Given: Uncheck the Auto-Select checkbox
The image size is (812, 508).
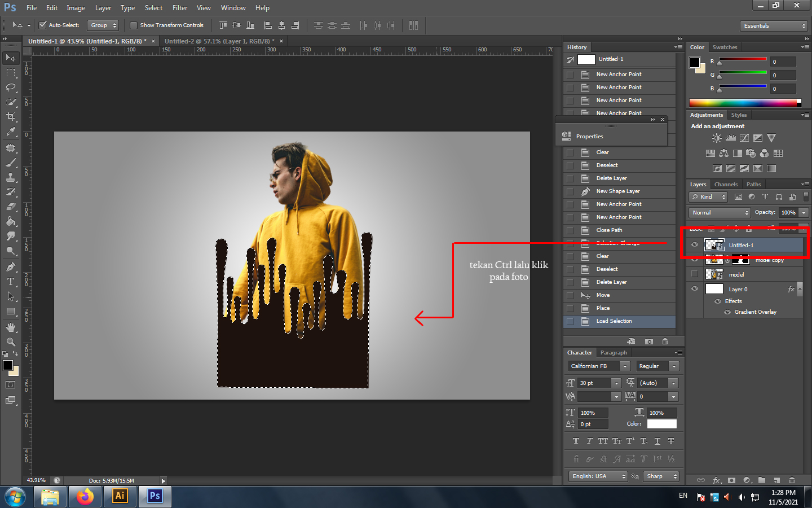Looking at the screenshot, I should (x=42, y=25).
